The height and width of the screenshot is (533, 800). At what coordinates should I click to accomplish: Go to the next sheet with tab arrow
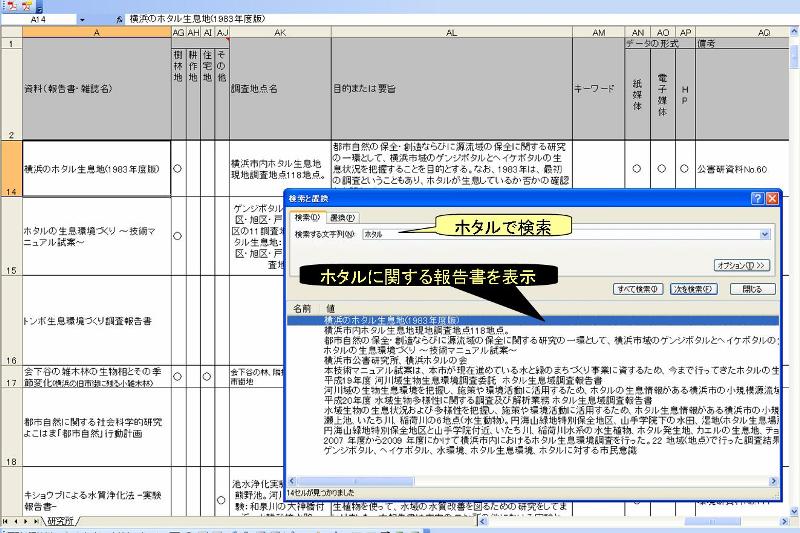(x=27, y=521)
